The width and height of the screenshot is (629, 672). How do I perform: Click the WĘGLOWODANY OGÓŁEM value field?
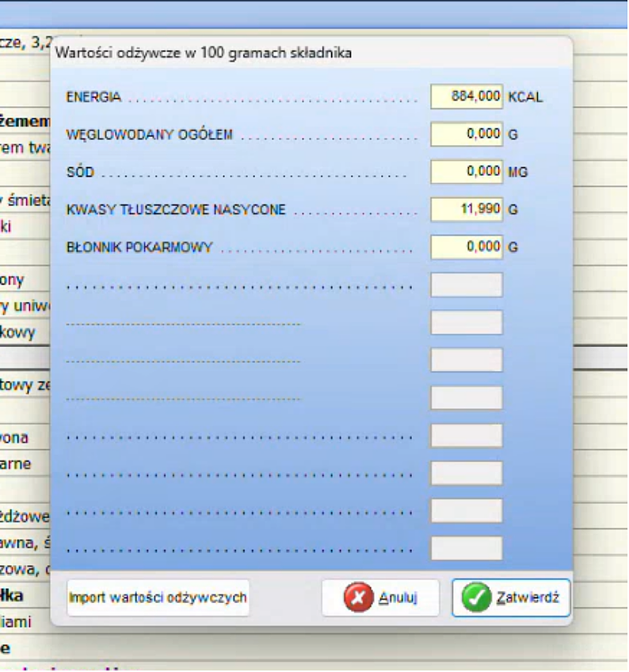point(466,135)
